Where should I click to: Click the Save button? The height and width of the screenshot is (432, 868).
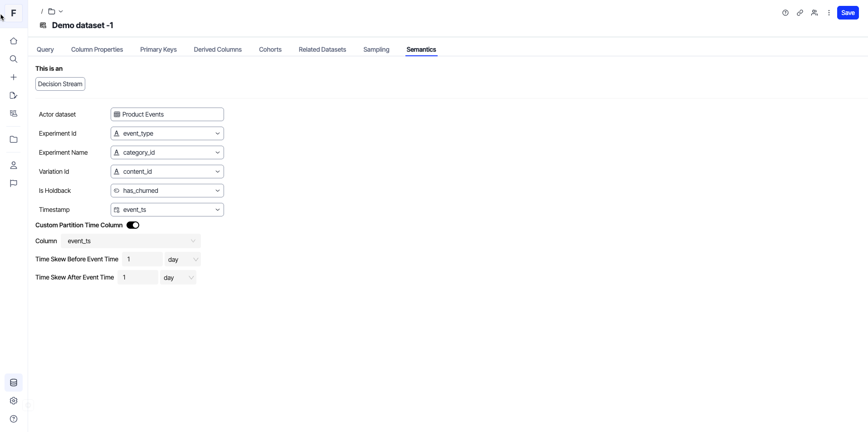coord(848,12)
